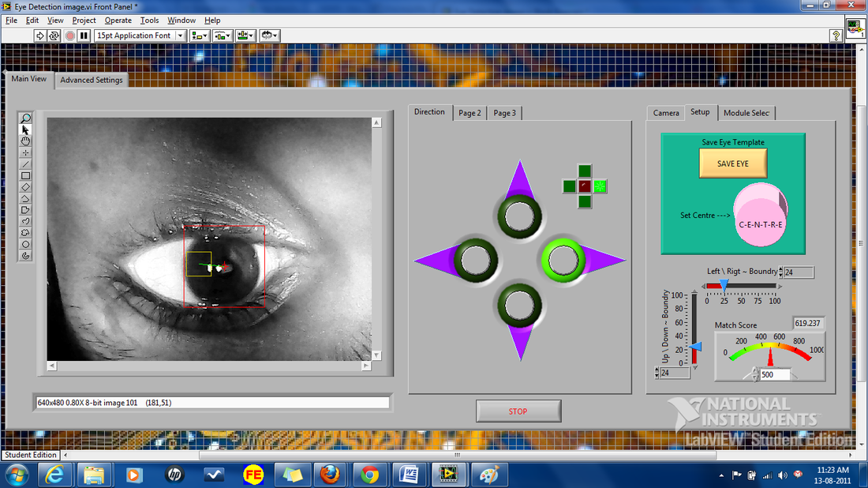The image size is (868, 488).
Task: Open the Distribute Objects dropdown
Action: pos(223,36)
